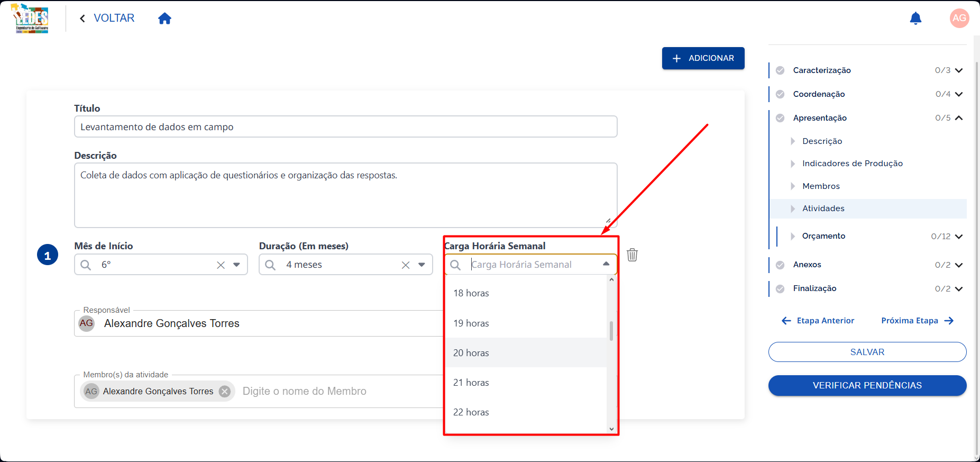Click the LEDES logo
980x462 pixels.
point(31,19)
